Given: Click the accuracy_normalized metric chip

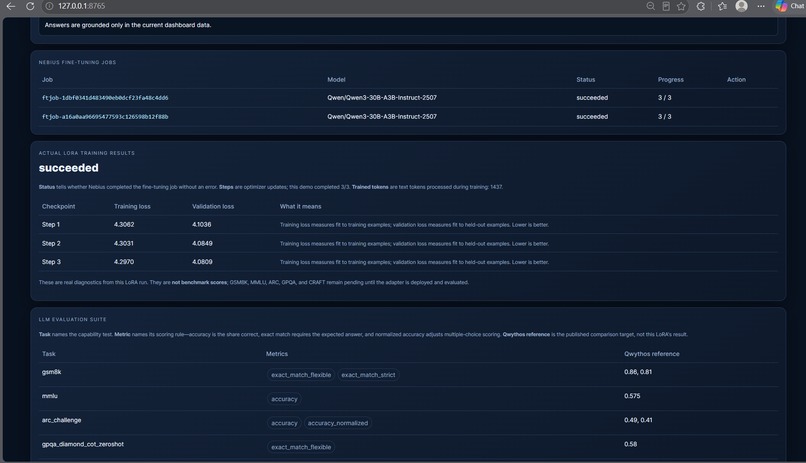Looking at the screenshot, I should click(338, 423).
